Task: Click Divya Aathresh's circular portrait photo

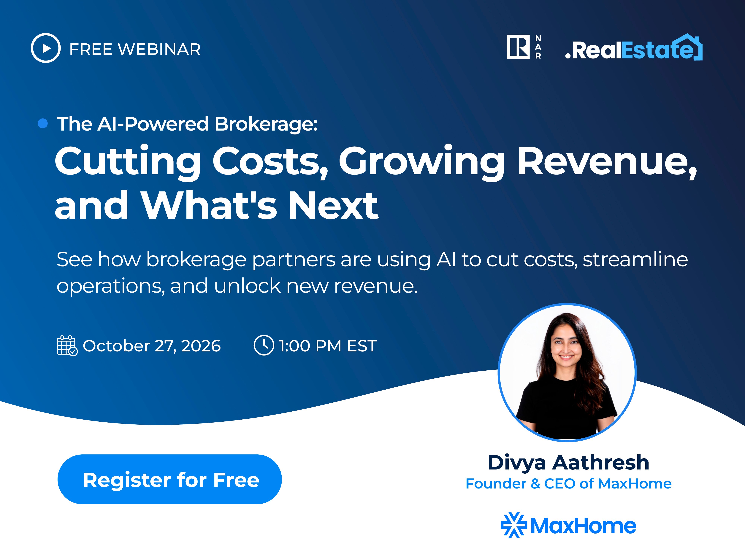Action: click(x=567, y=373)
